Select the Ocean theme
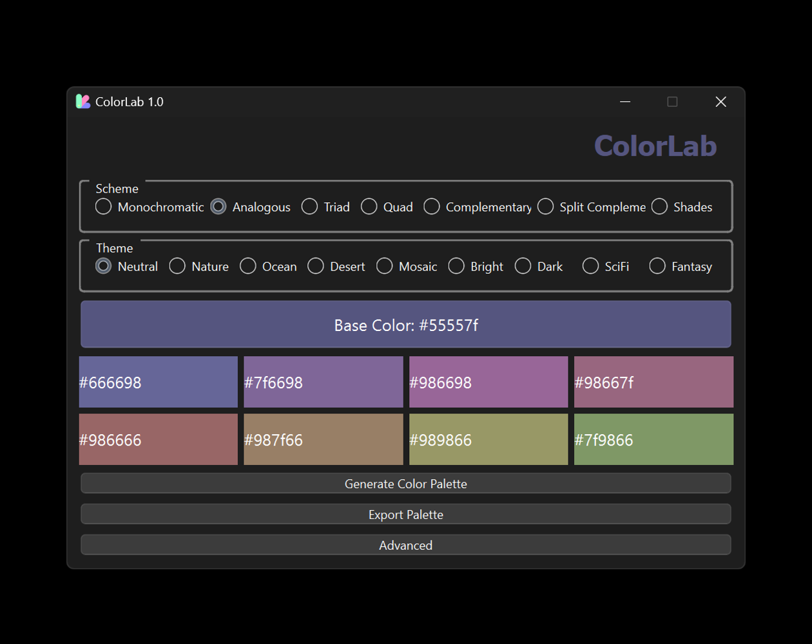This screenshot has width=812, height=644. (x=248, y=266)
